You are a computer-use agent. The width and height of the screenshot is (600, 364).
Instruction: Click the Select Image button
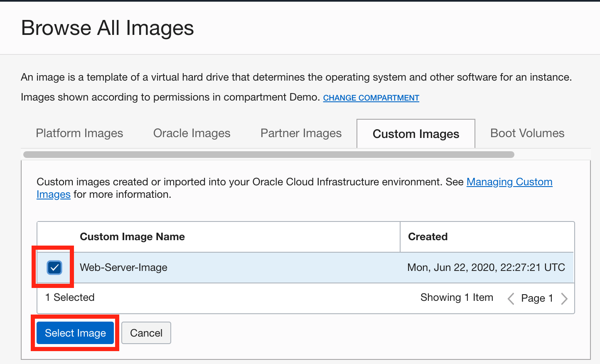[75, 333]
